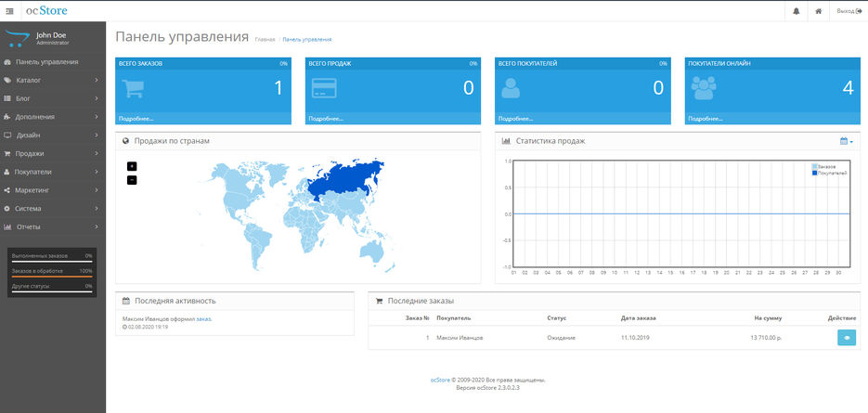Expand the Дополнения sidebar menu
The height and width of the screenshot is (413, 868).
tap(53, 117)
